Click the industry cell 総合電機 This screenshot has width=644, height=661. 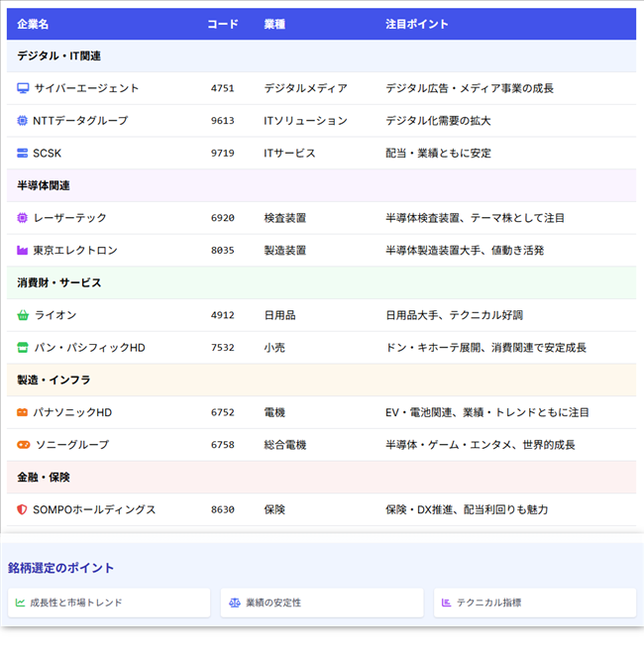pos(285,445)
